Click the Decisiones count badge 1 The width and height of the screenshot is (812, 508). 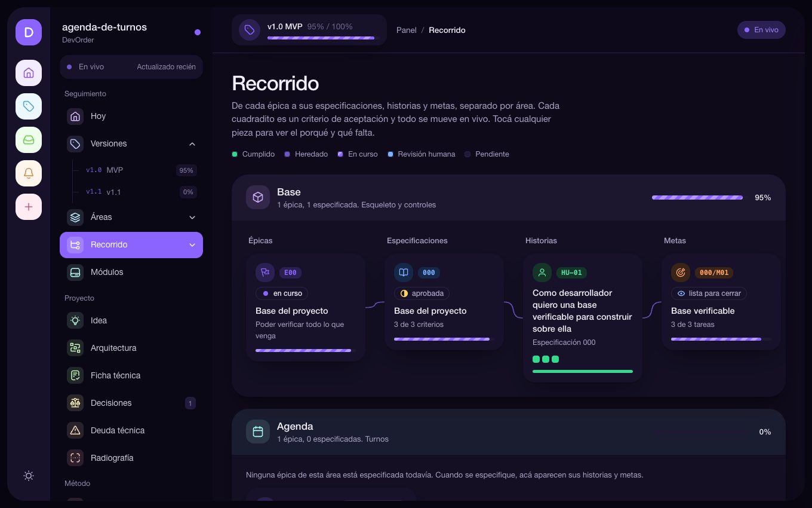pyautogui.click(x=190, y=403)
